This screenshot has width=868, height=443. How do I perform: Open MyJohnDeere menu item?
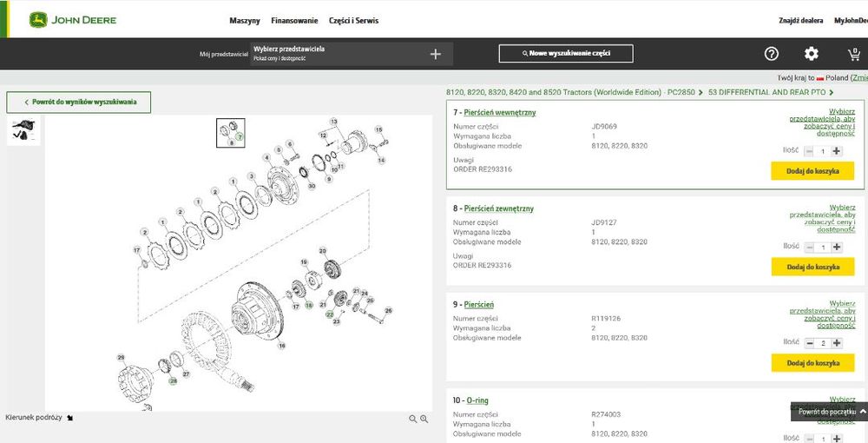[851, 21]
